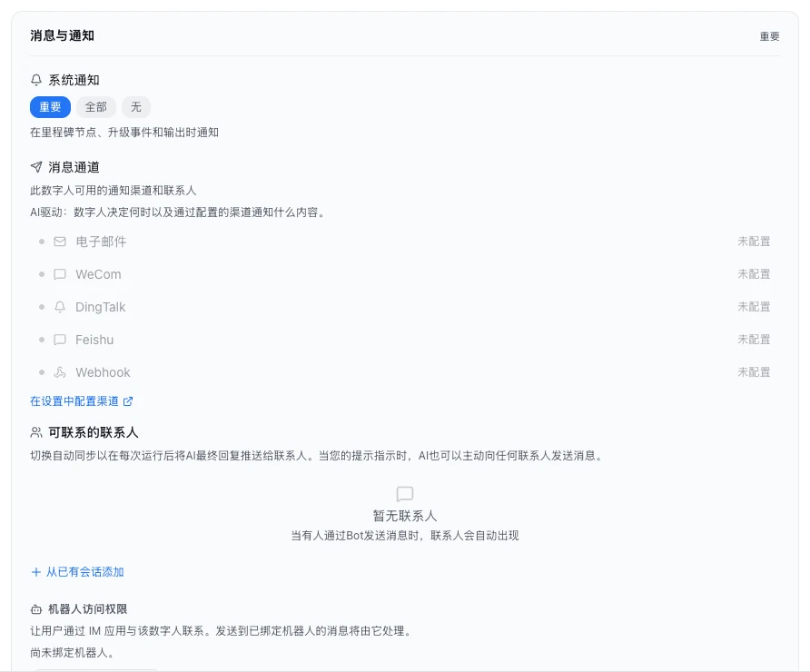Click the bell icon beside 系统通知
810x672 pixels.
click(x=36, y=80)
